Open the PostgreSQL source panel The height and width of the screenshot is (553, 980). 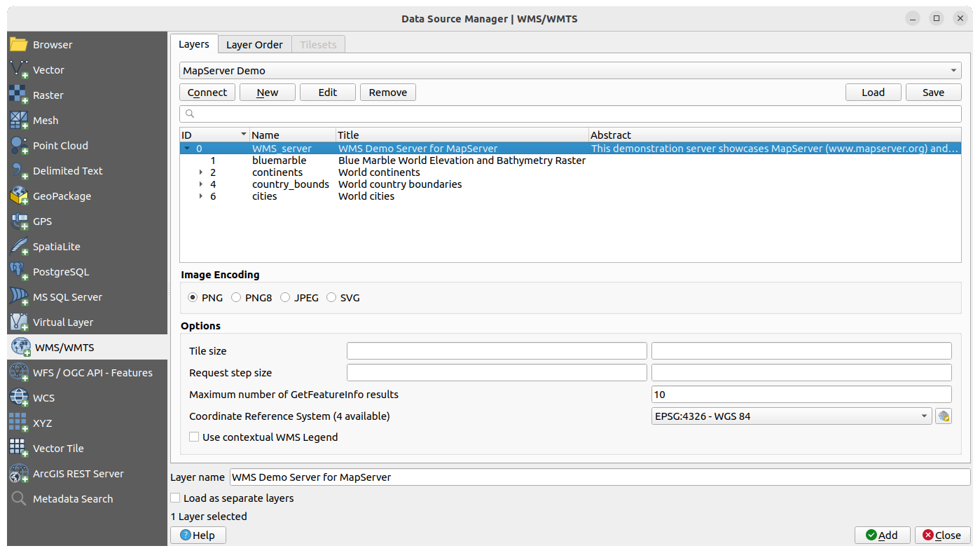pos(61,272)
